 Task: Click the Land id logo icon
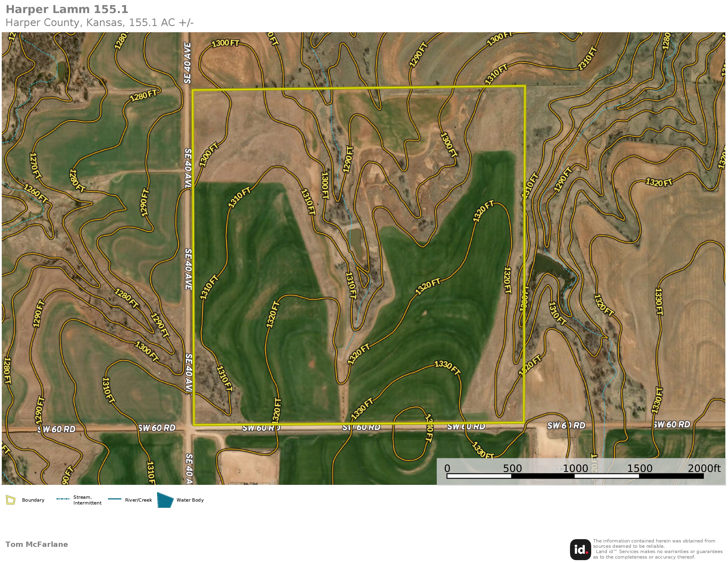(580, 550)
